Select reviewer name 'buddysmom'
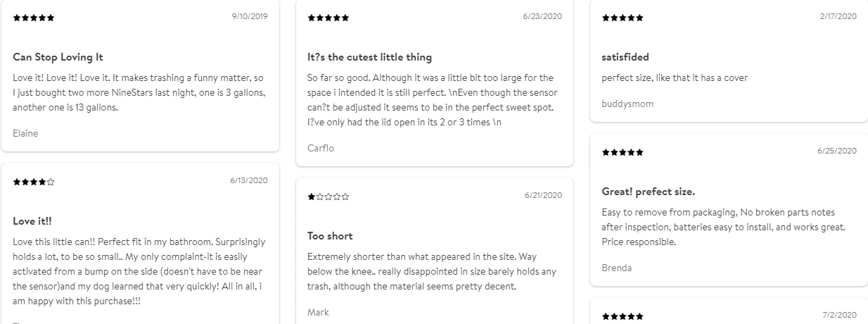 pyautogui.click(x=627, y=104)
